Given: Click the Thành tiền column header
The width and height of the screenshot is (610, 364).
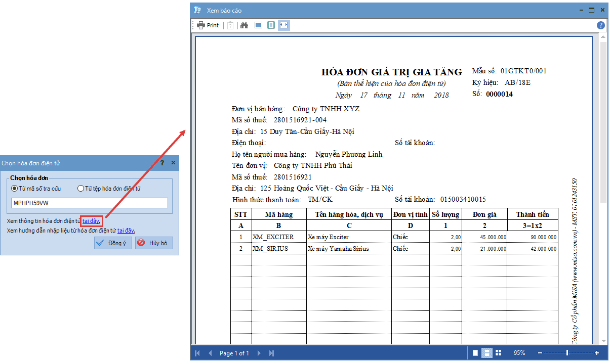Looking at the screenshot, I should click(533, 214).
